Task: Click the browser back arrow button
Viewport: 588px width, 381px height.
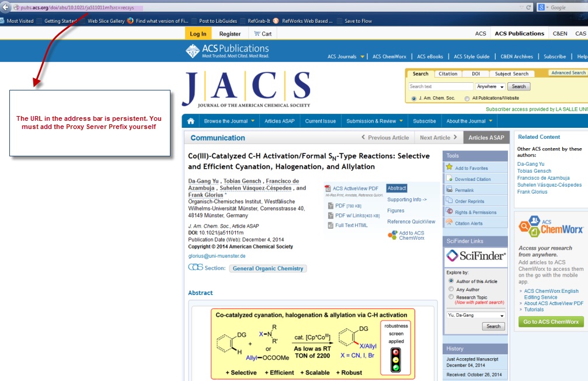Action: point(5,7)
